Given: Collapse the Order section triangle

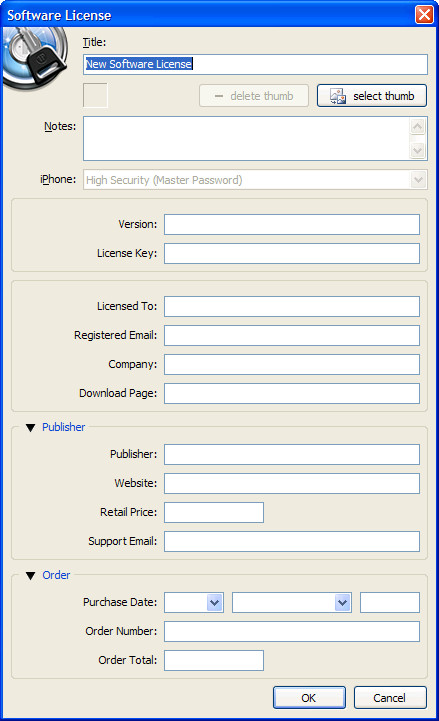Looking at the screenshot, I should 31,576.
